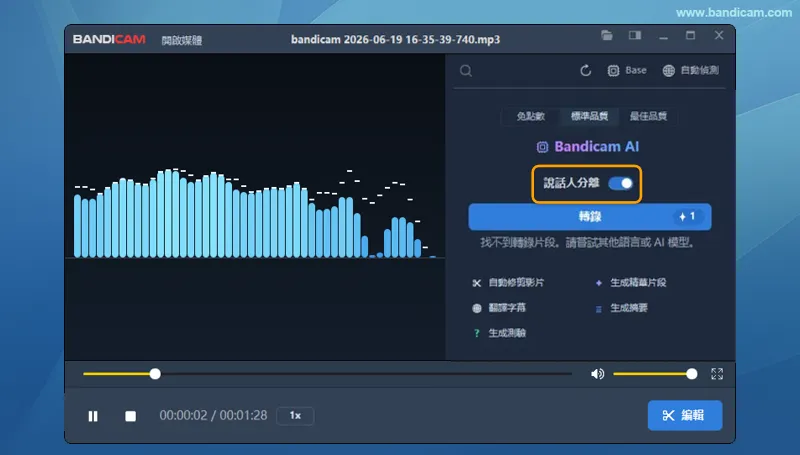The width and height of the screenshot is (800, 455).
Task: Click the playback time 00:00:02 / 00:01:28
Action: click(213, 415)
